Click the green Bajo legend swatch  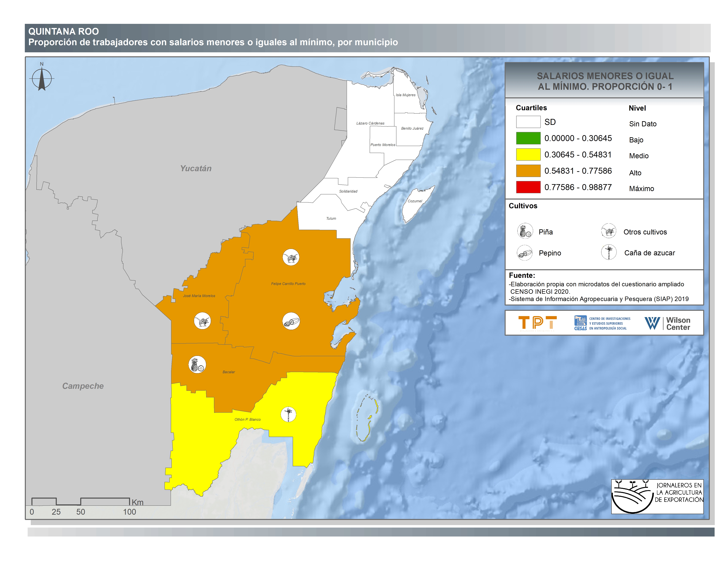pyautogui.click(x=528, y=138)
